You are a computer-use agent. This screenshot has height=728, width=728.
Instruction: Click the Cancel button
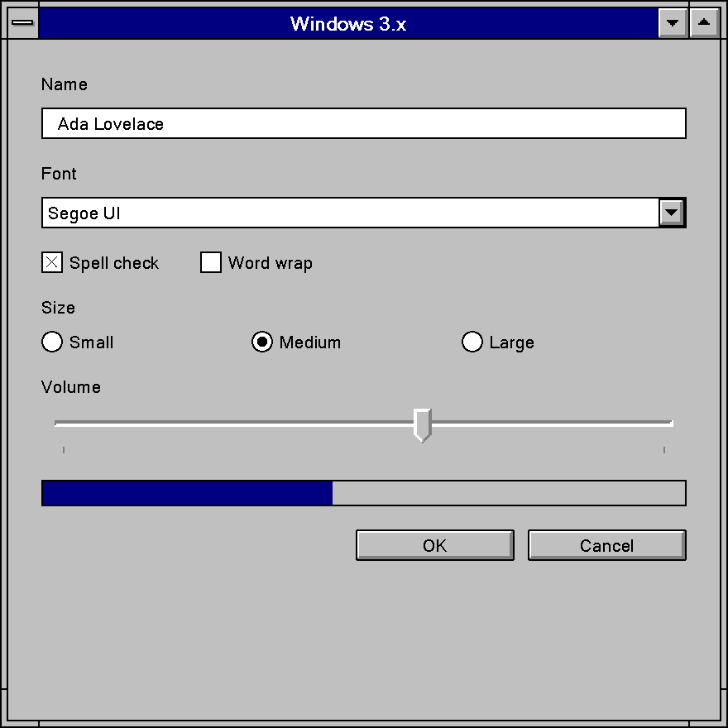coord(607,545)
